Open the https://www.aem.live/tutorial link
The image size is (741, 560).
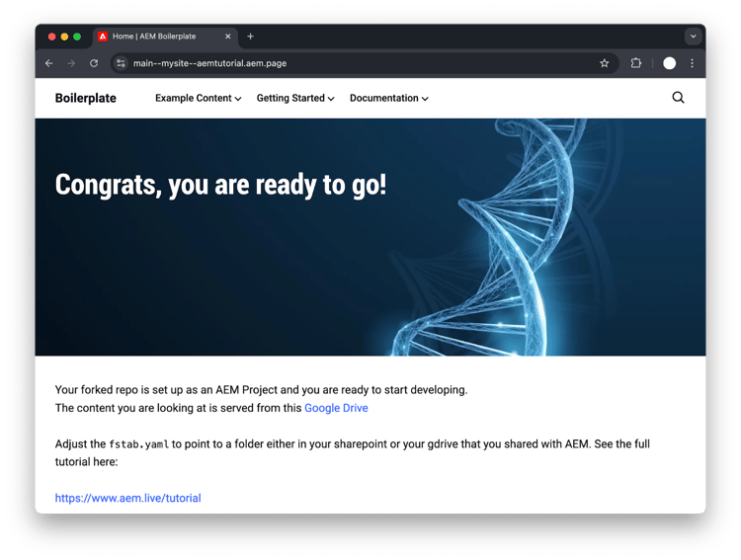click(128, 498)
